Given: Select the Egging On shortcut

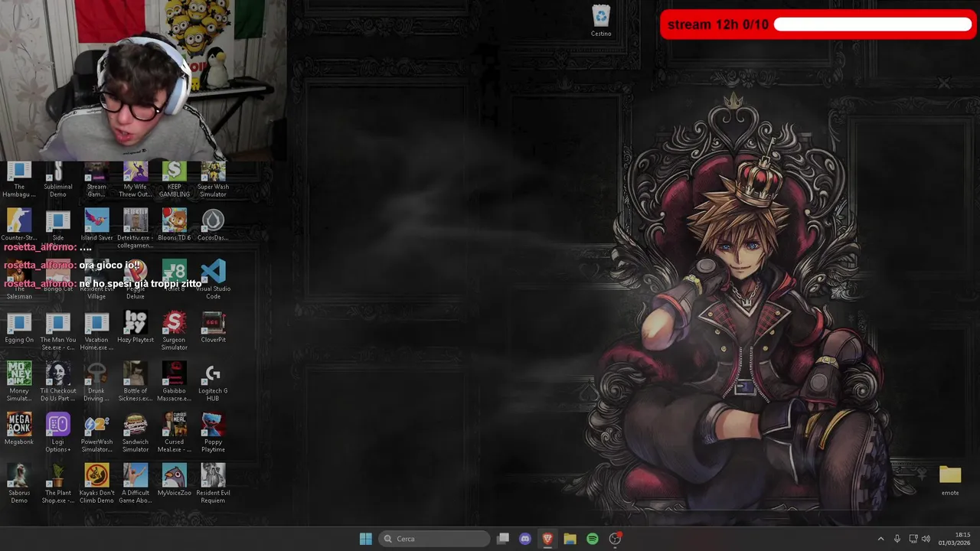Looking at the screenshot, I should click(19, 328).
